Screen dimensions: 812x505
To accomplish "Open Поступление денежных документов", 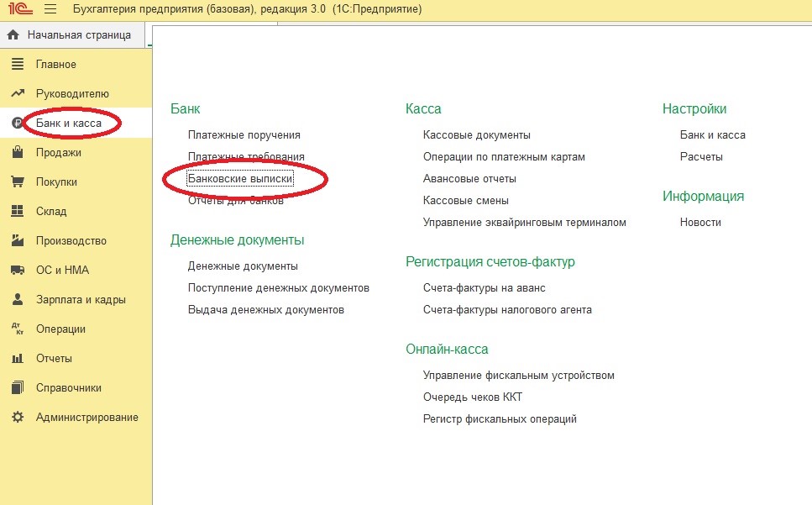I will coord(279,288).
